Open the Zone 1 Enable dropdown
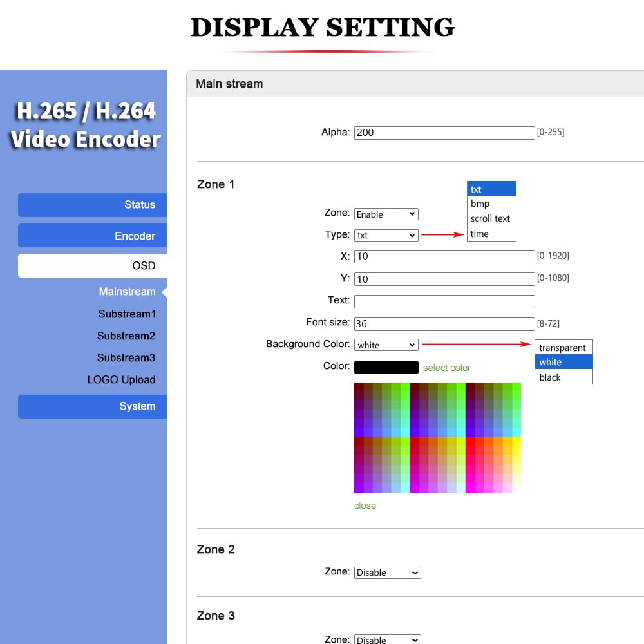Image resolution: width=644 pixels, height=644 pixels. pyautogui.click(x=385, y=214)
